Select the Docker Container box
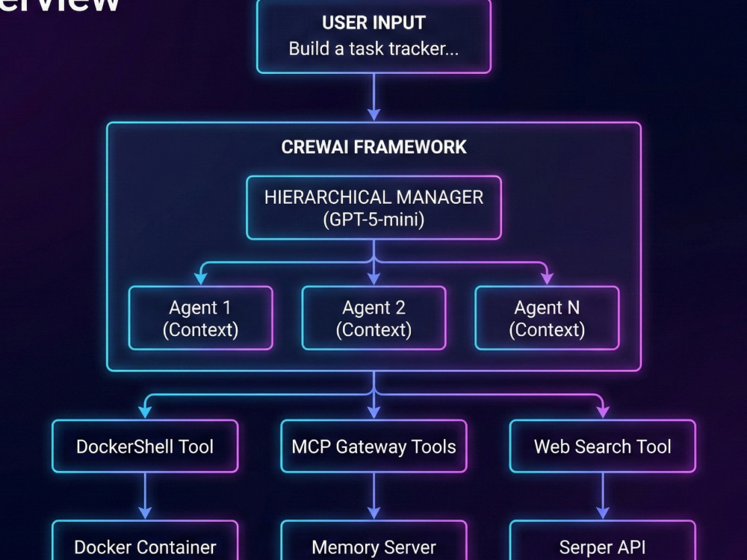747x560 pixels. 145,541
